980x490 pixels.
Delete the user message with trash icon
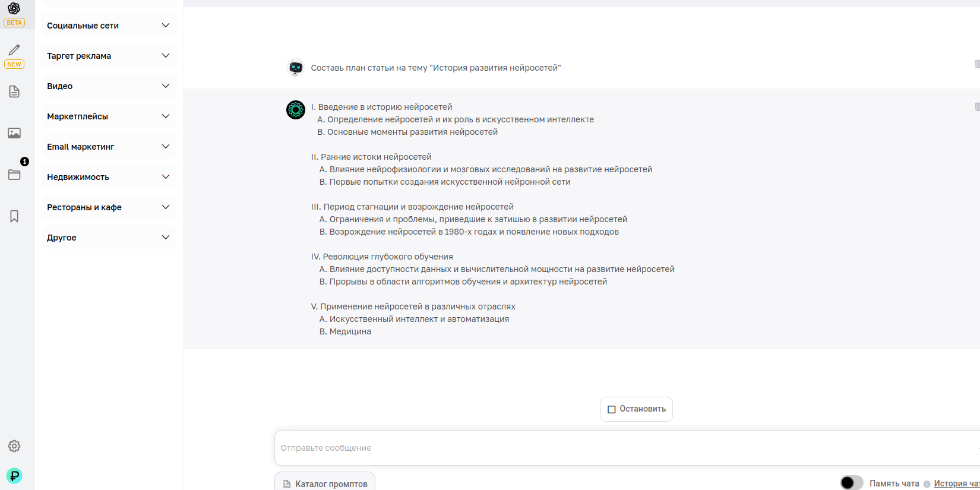tap(976, 64)
